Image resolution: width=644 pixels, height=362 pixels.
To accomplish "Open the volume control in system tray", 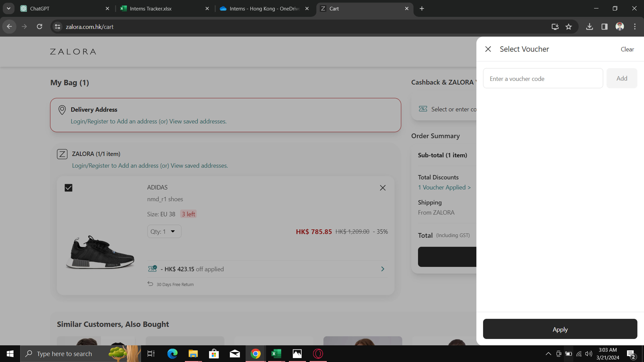I will tap(589, 353).
